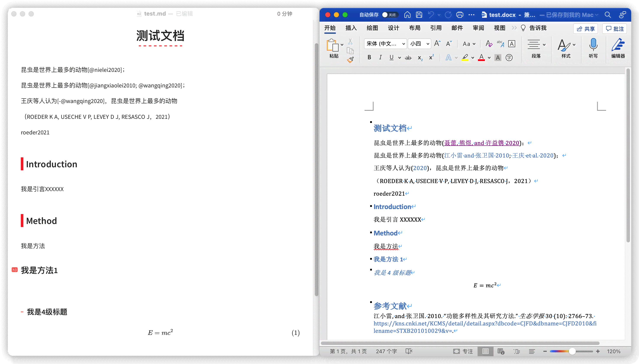Viewport: 639px width, 364px height.
Task: Open the Paste options dropdown arrow
Action: pos(342,45)
